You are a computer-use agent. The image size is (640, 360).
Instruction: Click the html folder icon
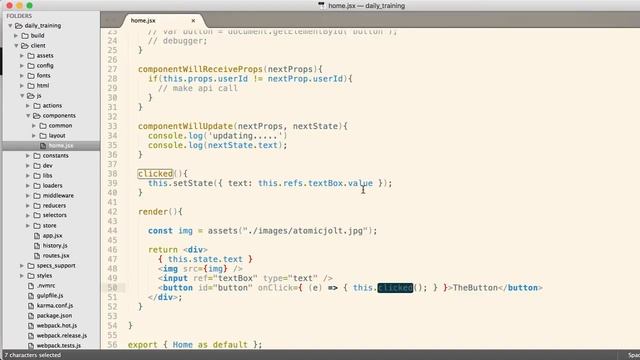pyautogui.click(x=31, y=86)
